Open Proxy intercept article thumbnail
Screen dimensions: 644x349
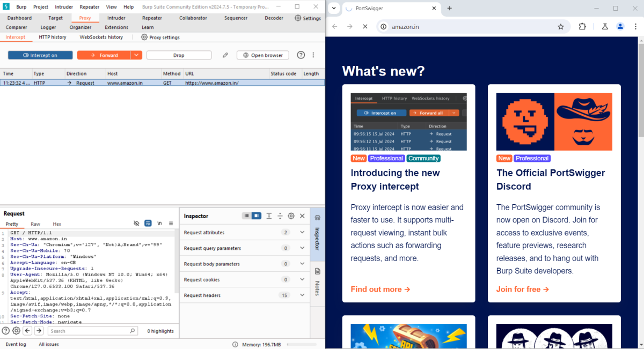pos(409,122)
